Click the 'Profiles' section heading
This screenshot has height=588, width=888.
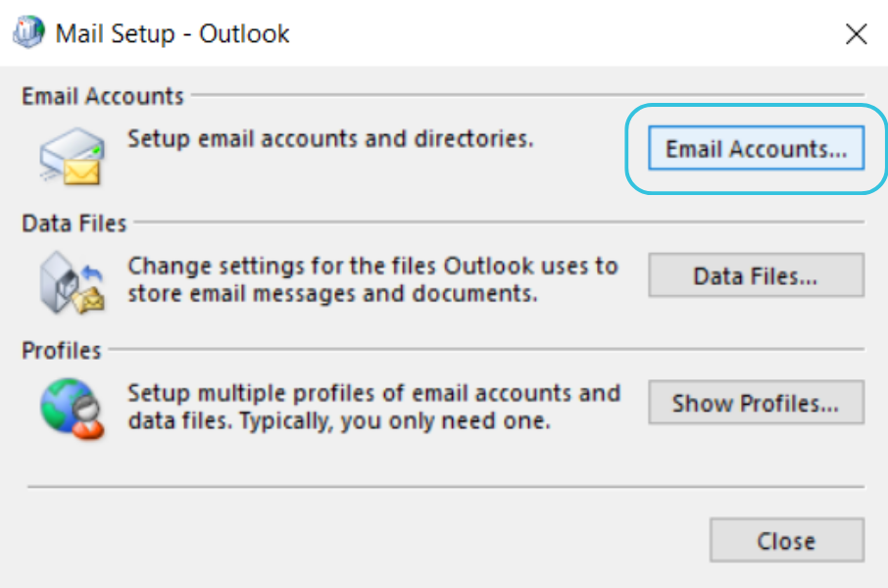62,350
